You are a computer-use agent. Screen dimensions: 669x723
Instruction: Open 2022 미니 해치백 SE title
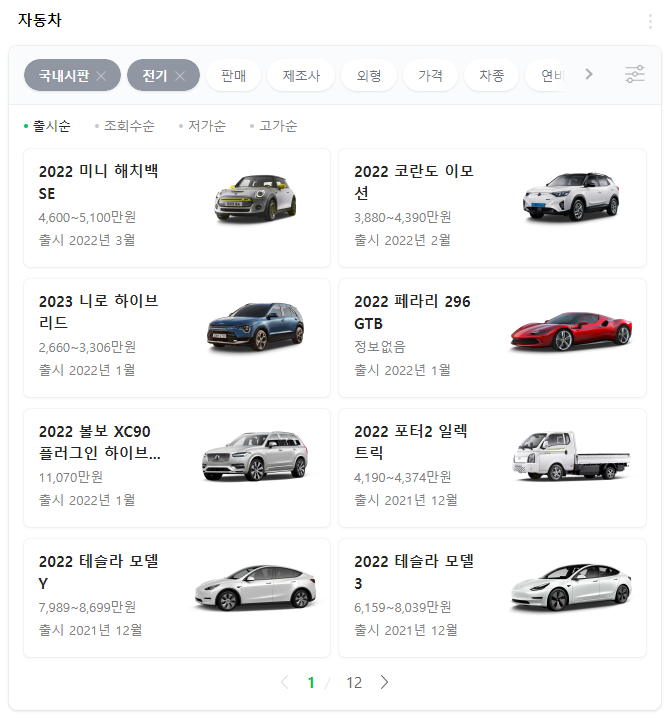98,182
